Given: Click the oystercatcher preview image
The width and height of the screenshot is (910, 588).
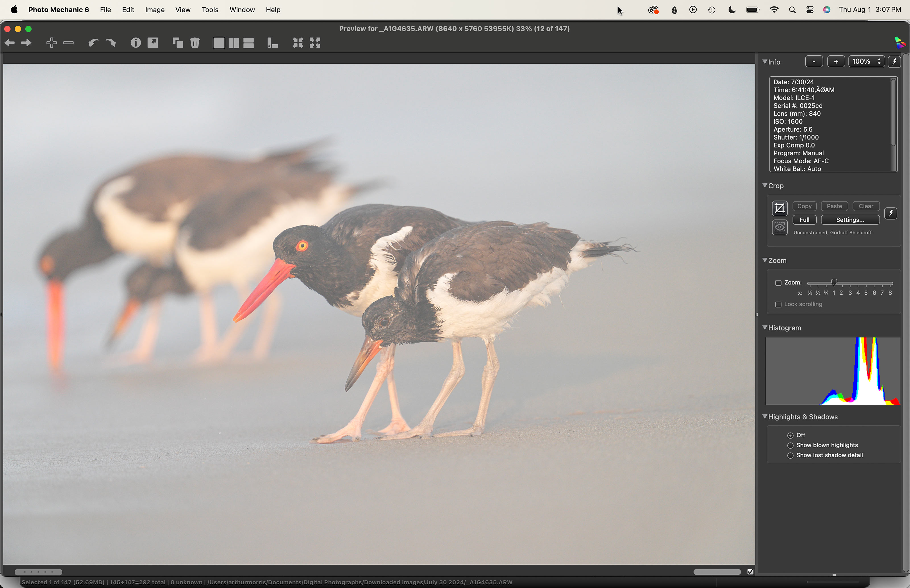Looking at the screenshot, I should 379,314.
